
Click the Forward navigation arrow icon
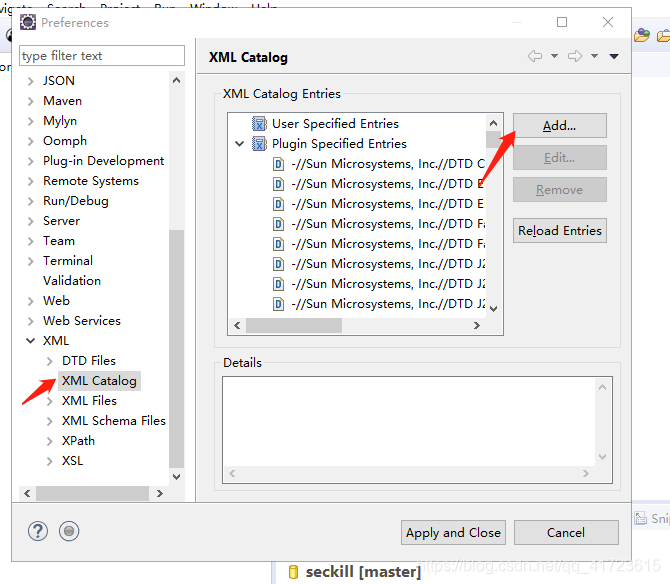[x=575, y=56]
